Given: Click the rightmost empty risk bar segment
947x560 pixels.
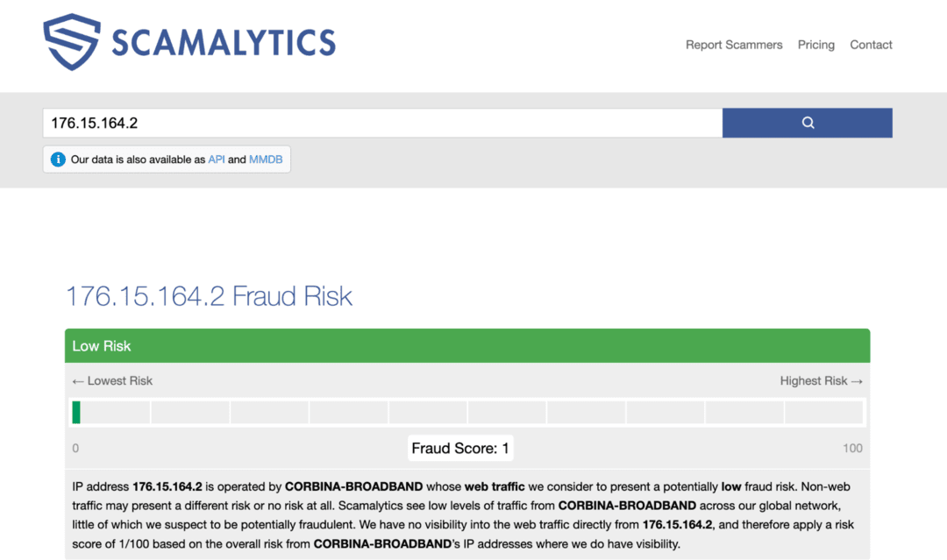Looking at the screenshot, I should click(823, 412).
